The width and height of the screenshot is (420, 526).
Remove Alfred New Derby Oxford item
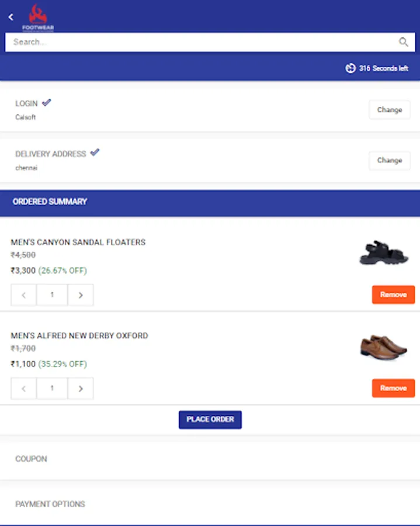click(x=393, y=388)
